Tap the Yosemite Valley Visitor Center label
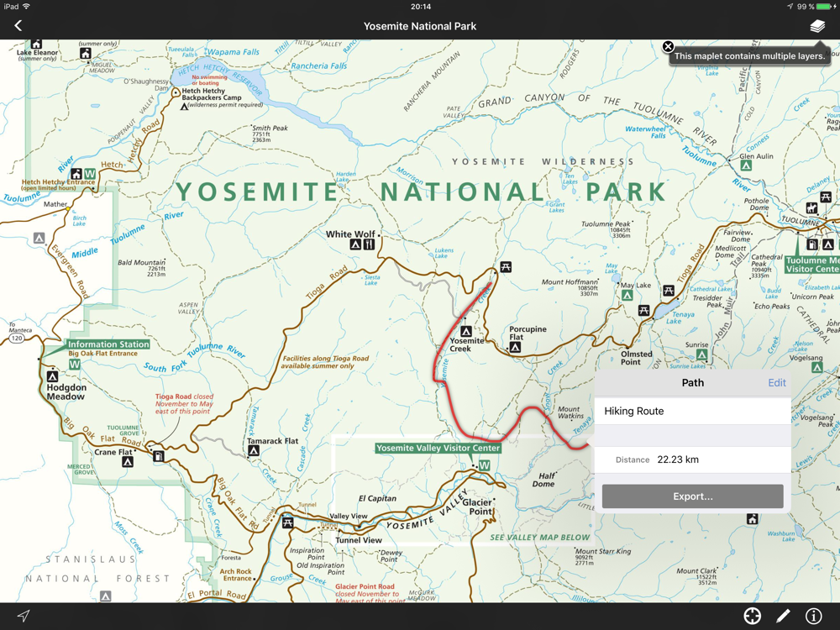 tap(438, 448)
